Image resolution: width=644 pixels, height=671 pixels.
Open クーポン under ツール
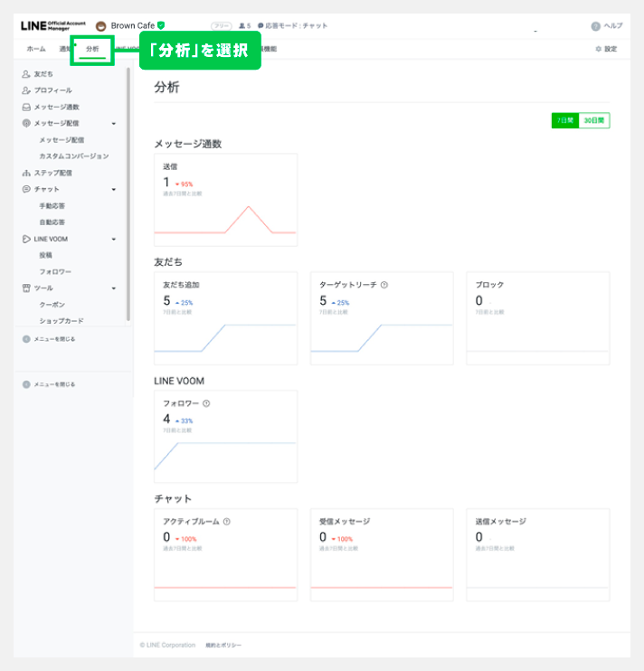click(x=52, y=305)
